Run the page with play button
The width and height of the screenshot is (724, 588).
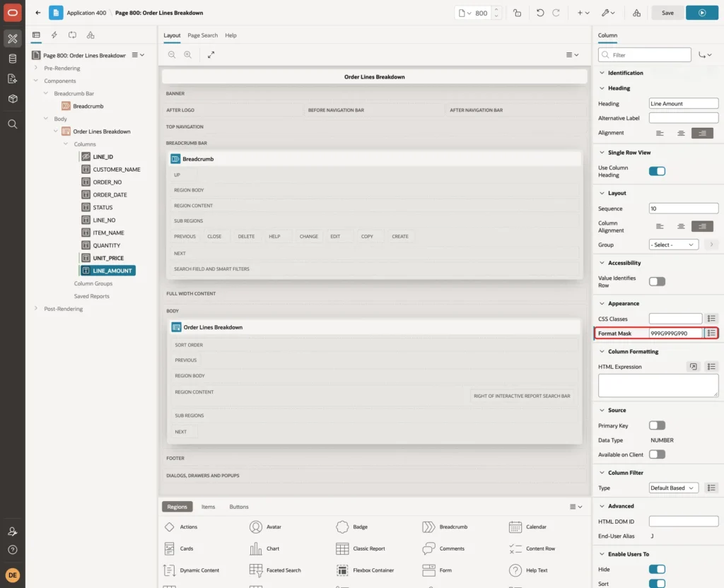click(702, 13)
